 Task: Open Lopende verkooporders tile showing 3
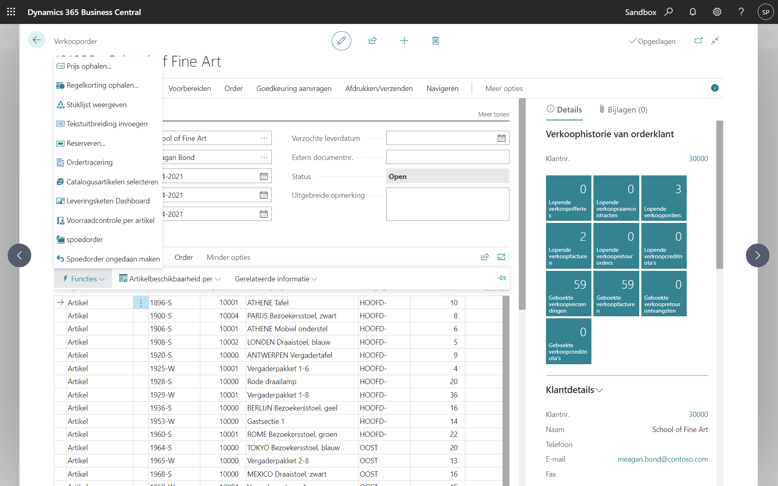pyautogui.click(x=664, y=198)
